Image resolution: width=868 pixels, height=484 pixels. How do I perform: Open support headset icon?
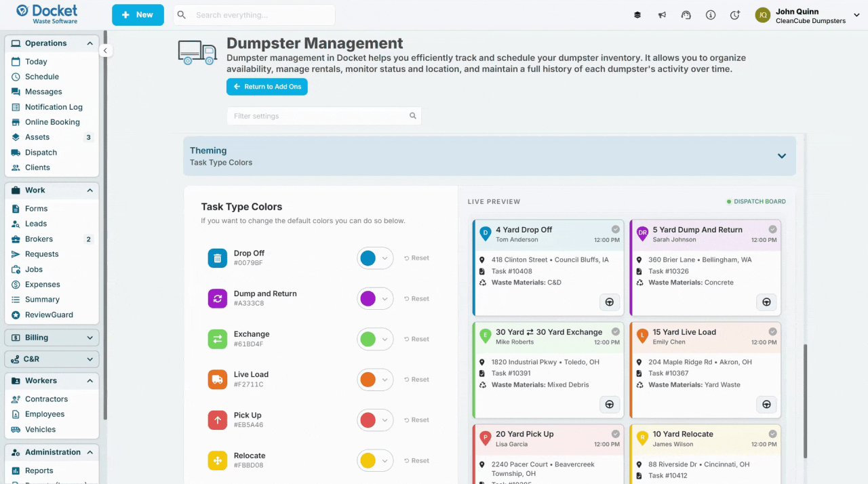pos(686,15)
